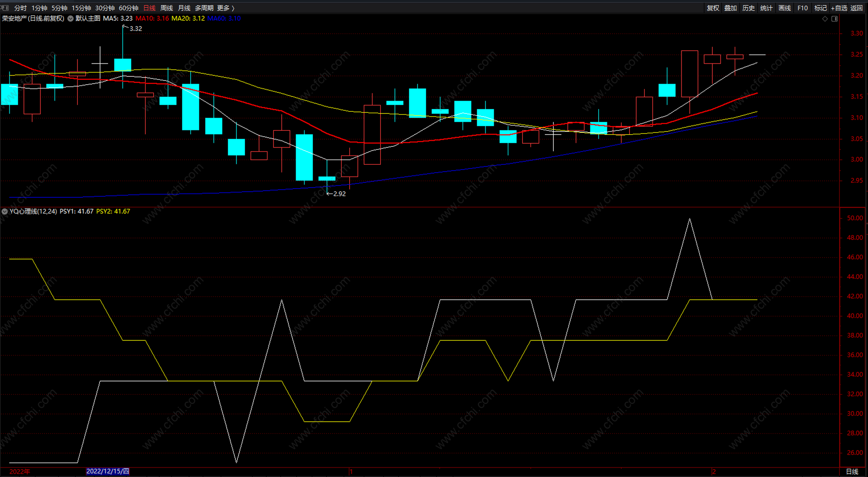Click the 复权 button
The height and width of the screenshot is (477, 868).
point(713,8)
